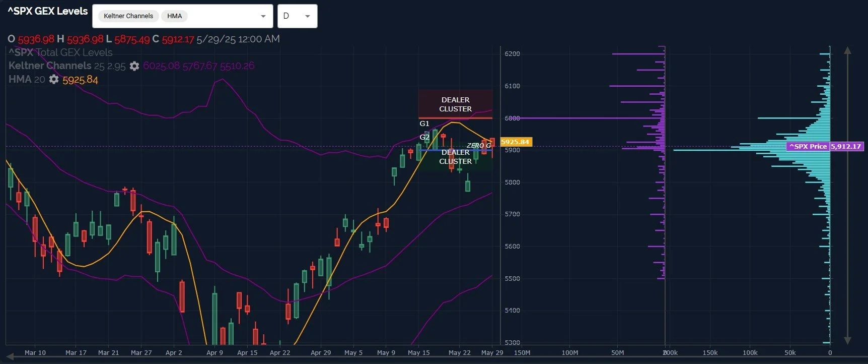Open Keltner Channels settings gear
868x364 pixels.
(x=134, y=66)
